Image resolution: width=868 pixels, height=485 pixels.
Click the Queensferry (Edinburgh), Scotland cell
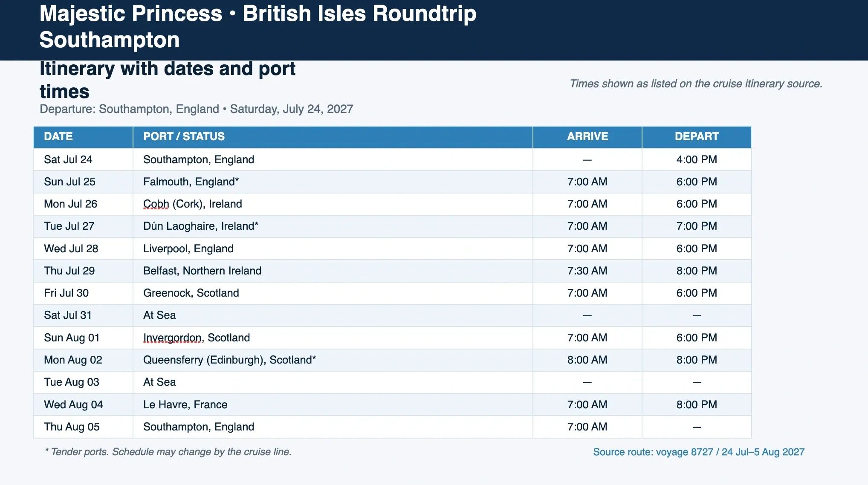229,360
